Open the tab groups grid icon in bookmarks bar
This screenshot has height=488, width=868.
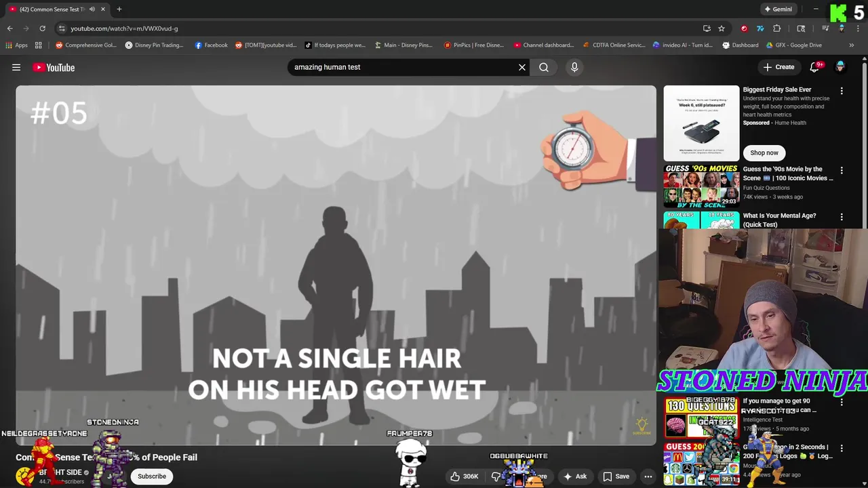point(39,45)
